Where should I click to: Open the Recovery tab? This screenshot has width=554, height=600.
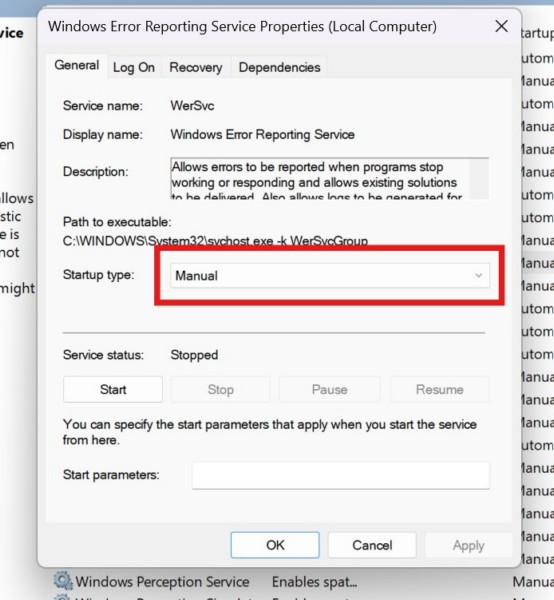196,67
